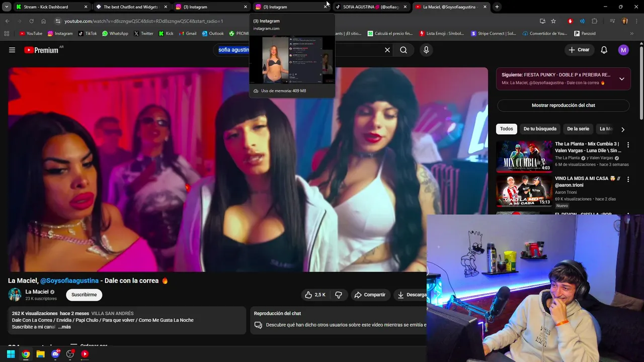The height and width of the screenshot is (362, 644).
Task: Expand the Siguiente mix playlist panel
Action: [x=622, y=79]
